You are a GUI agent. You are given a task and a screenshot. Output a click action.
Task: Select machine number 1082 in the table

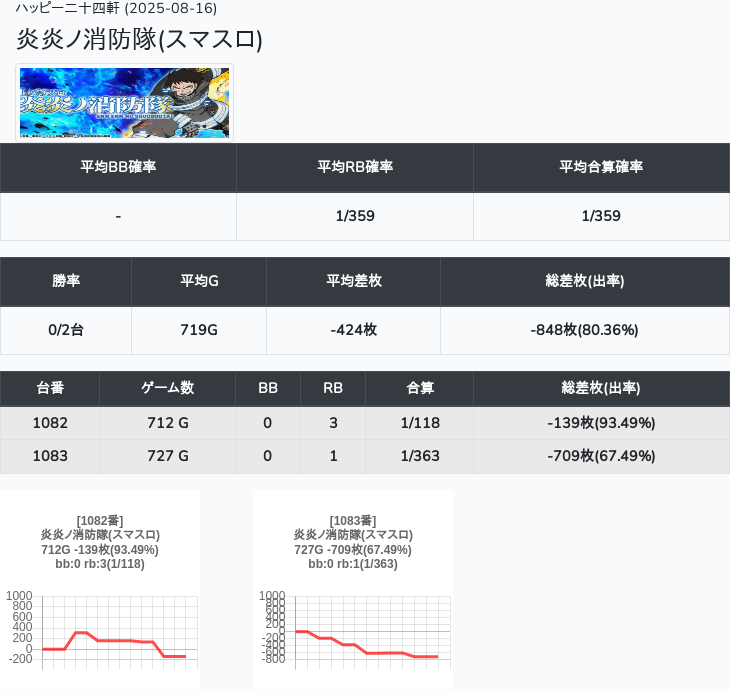coord(50,423)
